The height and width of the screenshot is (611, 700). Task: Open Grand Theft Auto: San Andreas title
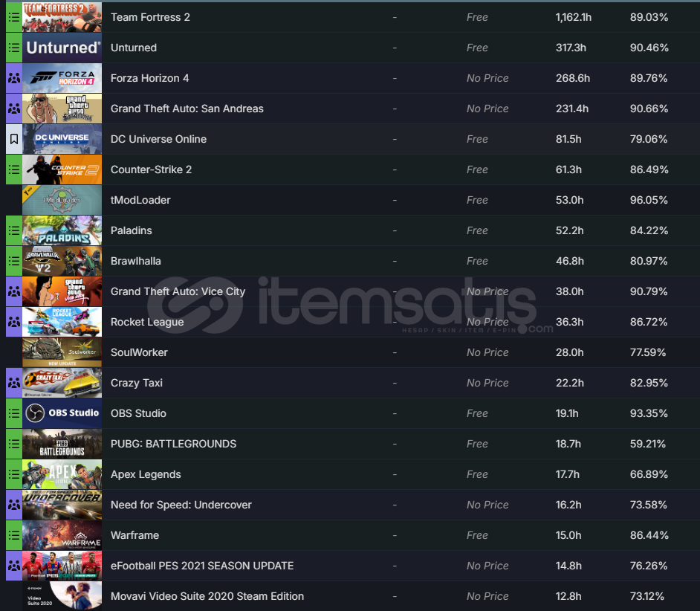coord(187,109)
